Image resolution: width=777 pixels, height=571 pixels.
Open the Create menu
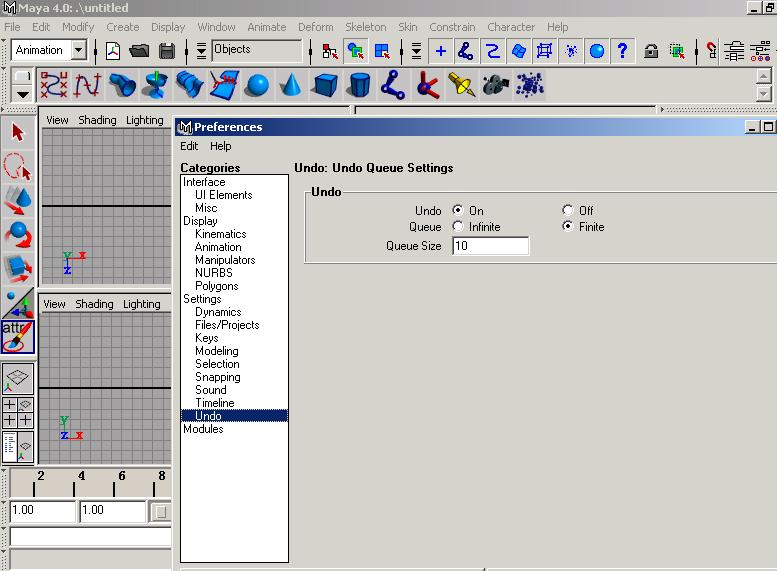[x=122, y=27]
